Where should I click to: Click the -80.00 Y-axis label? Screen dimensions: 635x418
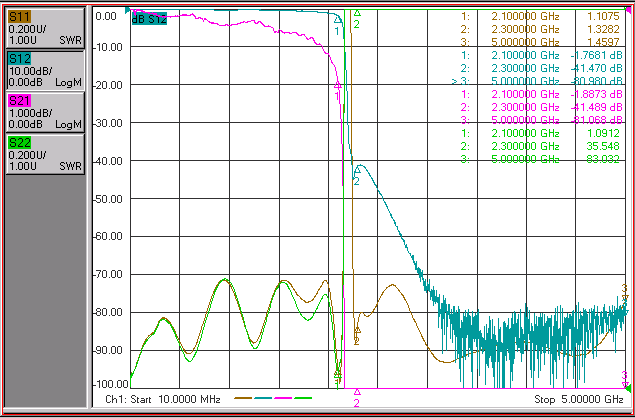107,313
